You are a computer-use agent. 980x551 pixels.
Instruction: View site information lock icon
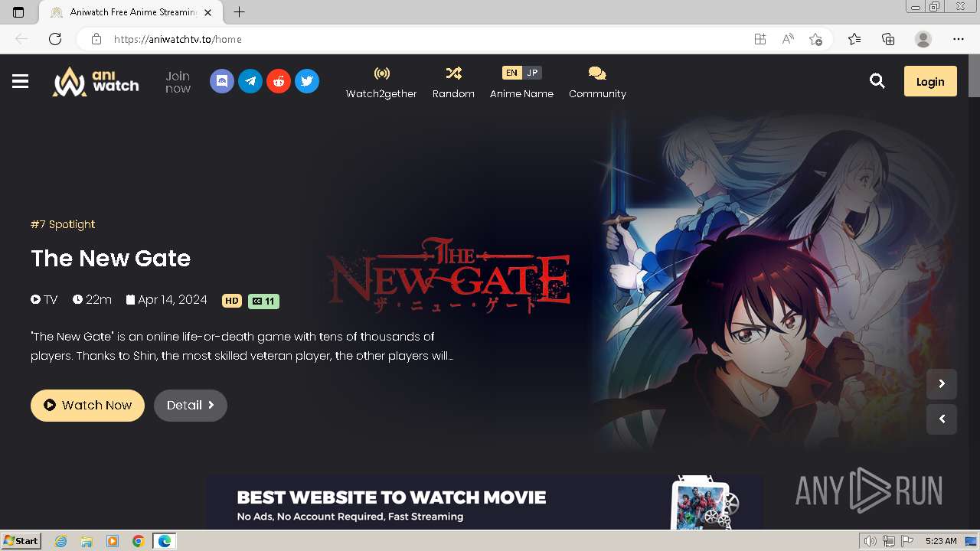96,39
